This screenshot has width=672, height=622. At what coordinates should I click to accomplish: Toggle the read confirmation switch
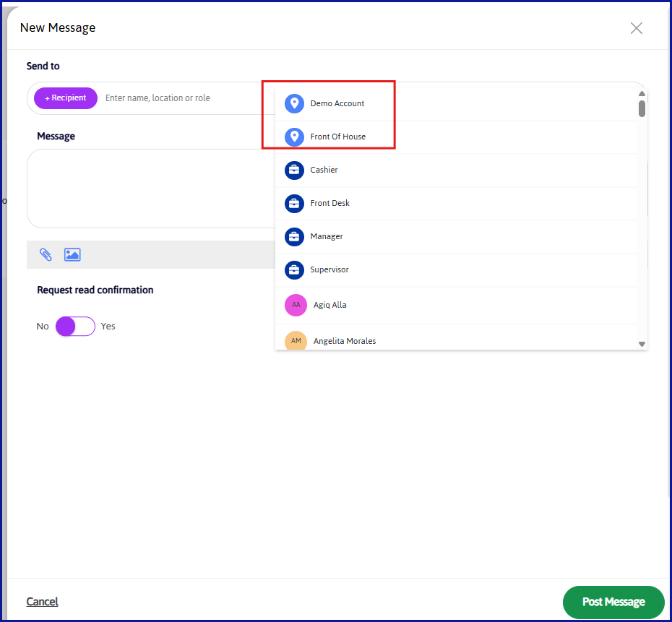point(75,327)
